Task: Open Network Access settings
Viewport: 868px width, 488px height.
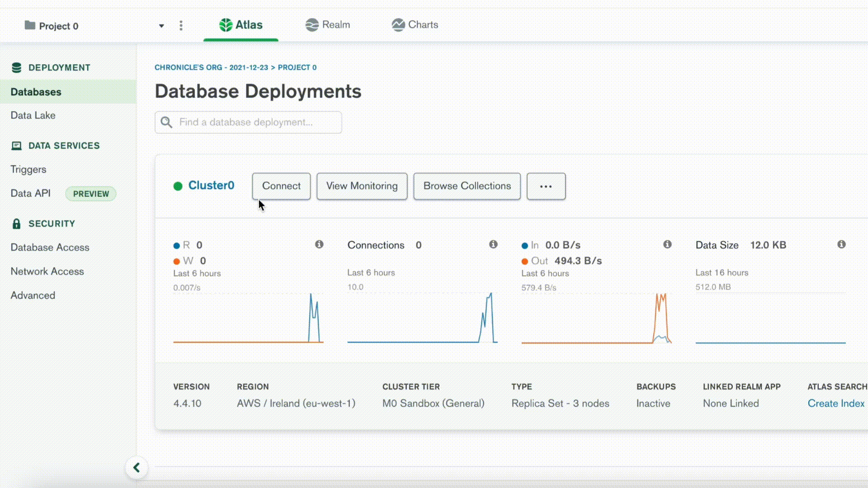Action: pos(47,272)
